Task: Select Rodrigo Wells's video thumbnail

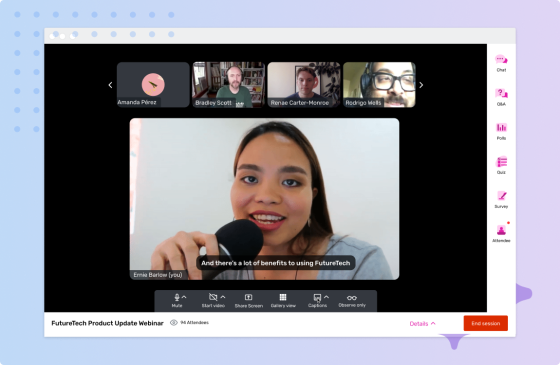Action: point(379,85)
